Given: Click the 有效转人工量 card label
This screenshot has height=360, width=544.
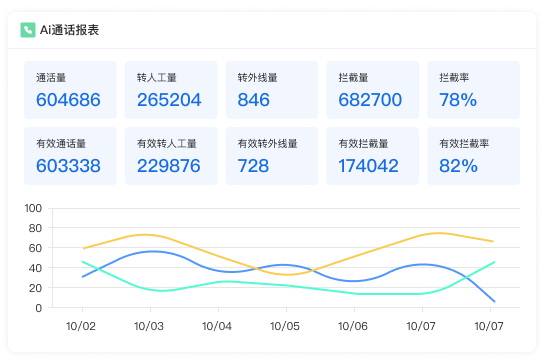Looking at the screenshot, I should coord(167,144).
